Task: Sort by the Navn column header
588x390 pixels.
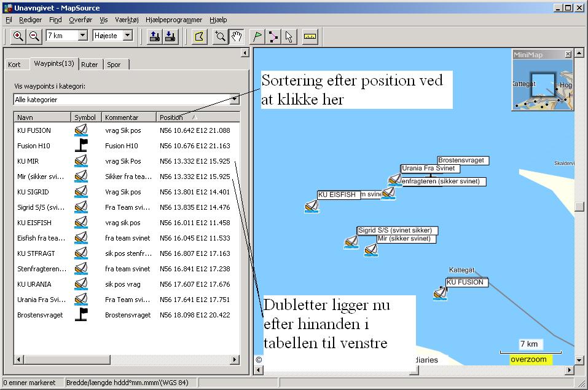Action: tap(42, 117)
